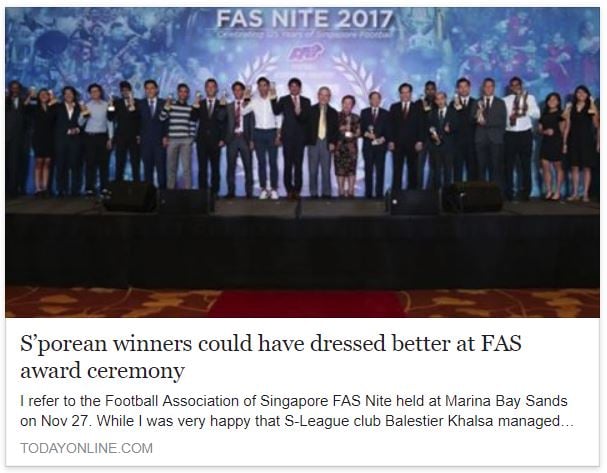Open the TODAYONLINE.COM source link
This screenshot has height=473, width=607.
click(86, 448)
